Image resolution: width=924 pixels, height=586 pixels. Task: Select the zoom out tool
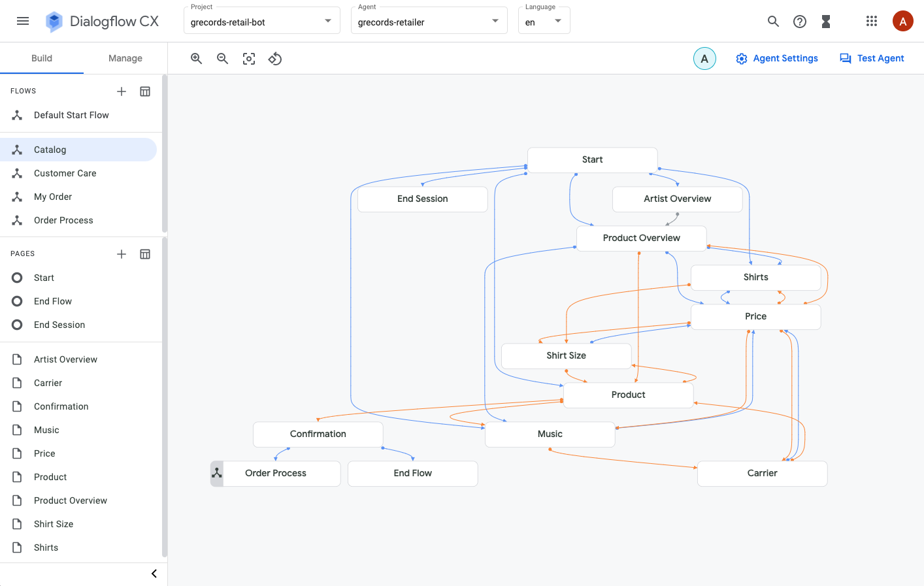222,58
